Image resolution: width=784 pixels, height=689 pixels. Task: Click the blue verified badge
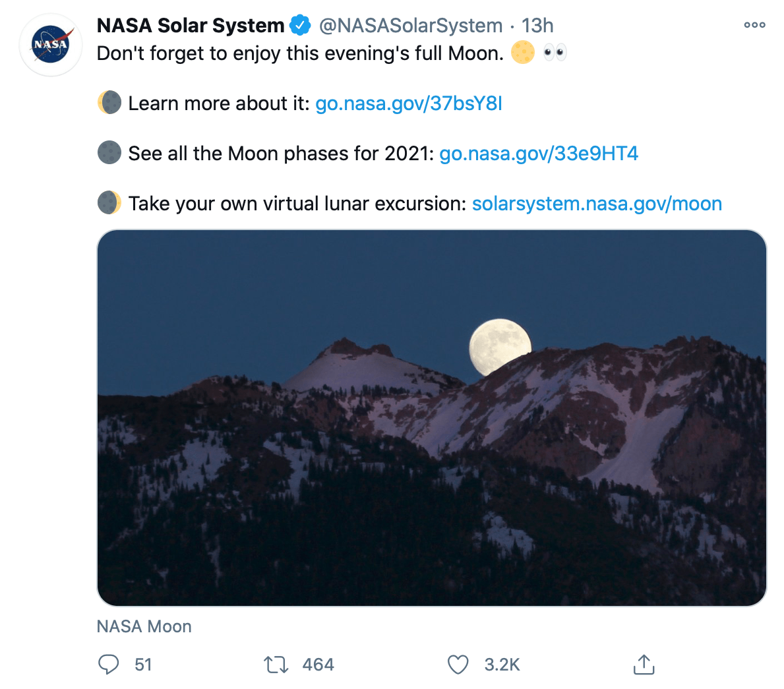[x=300, y=26]
